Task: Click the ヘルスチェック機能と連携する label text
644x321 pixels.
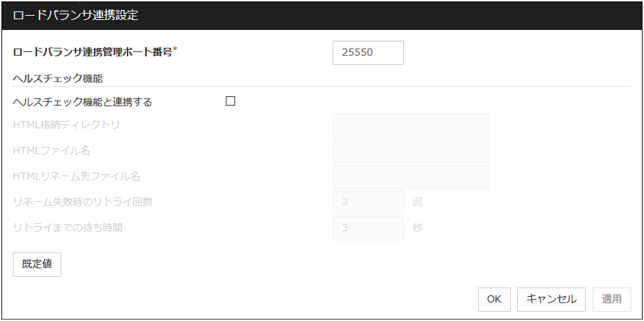Action: (83, 102)
